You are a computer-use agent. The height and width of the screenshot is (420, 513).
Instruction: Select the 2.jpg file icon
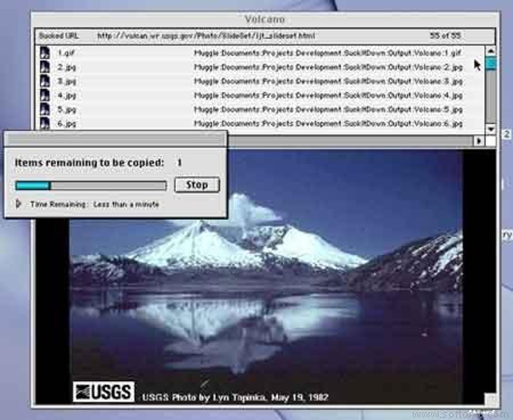[45, 67]
